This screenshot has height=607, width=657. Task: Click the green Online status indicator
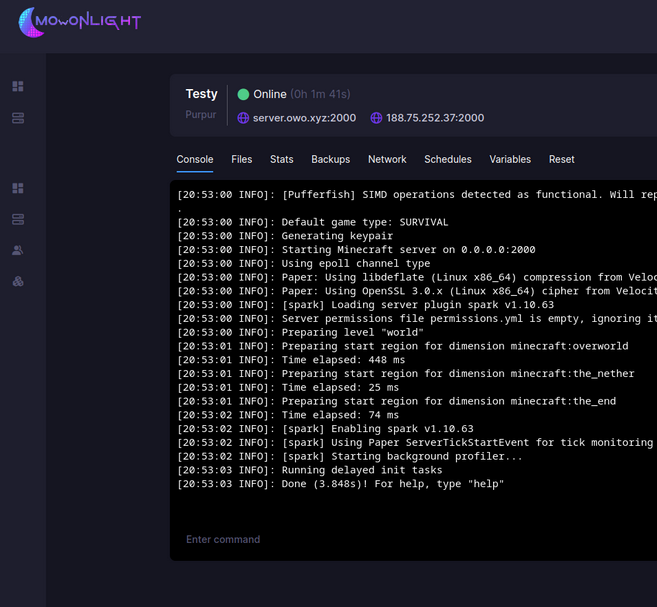coord(243,94)
